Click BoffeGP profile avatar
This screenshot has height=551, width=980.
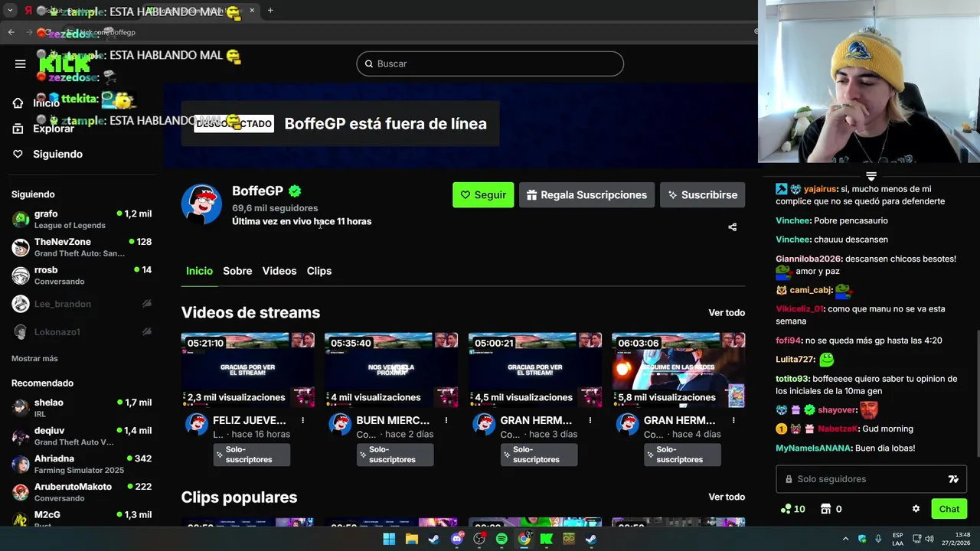coord(201,204)
